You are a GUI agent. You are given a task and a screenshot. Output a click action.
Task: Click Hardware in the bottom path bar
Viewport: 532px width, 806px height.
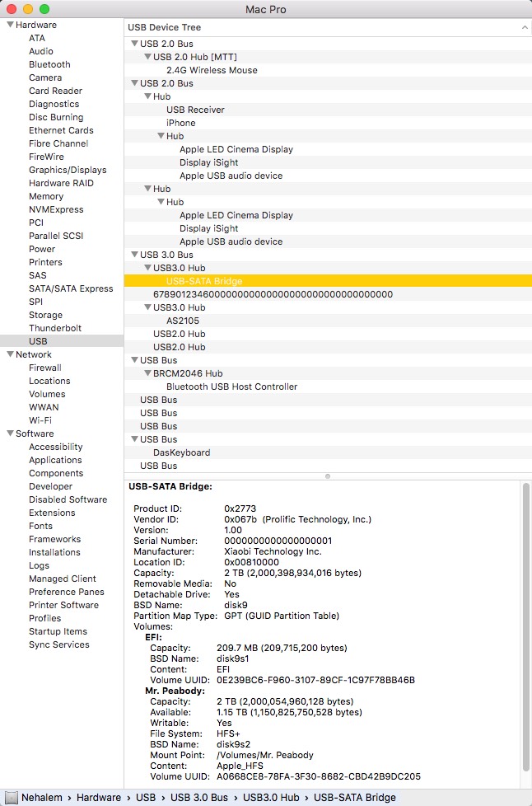99,798
